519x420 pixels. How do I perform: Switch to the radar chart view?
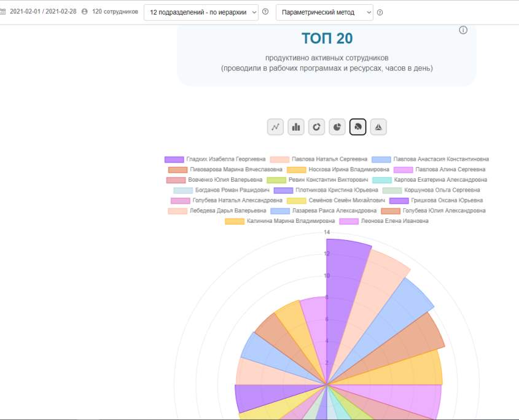click(378, 127)
